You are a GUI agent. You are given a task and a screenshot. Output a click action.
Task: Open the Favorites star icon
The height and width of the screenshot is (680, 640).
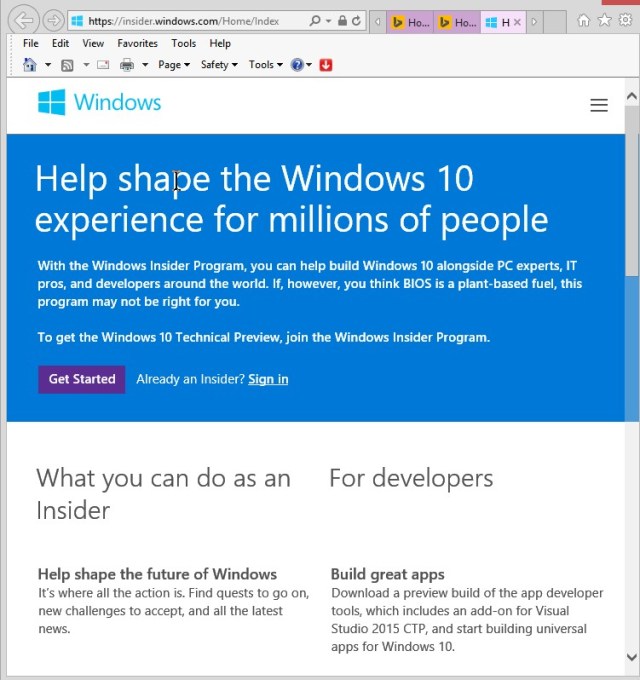(604, 20)
